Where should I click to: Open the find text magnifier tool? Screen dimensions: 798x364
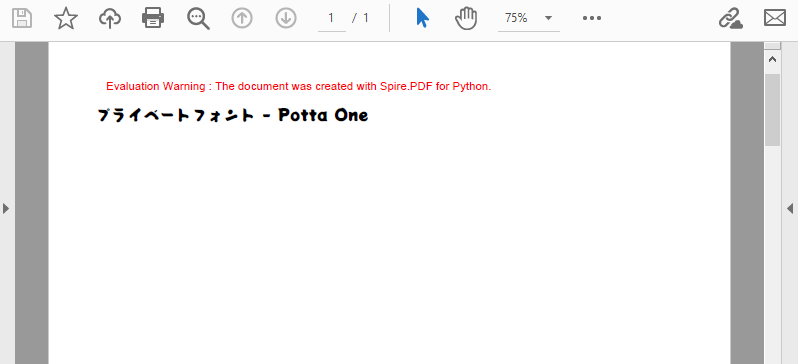(x=198, y=18)
